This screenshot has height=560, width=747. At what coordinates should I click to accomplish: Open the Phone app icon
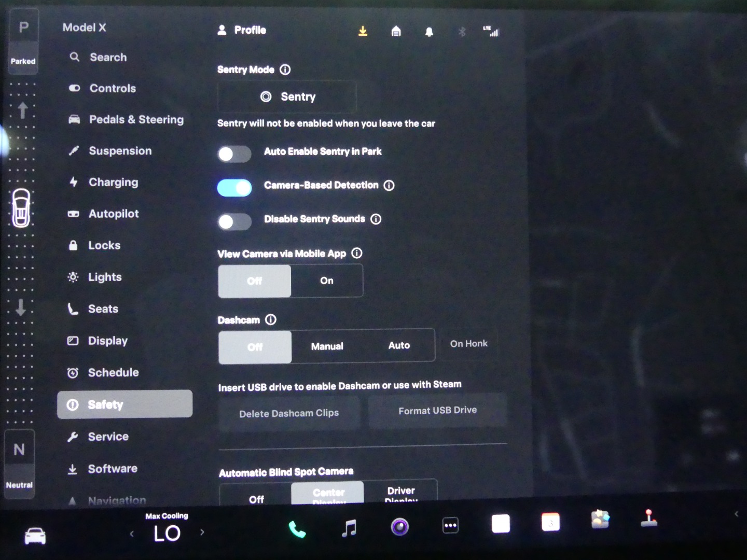297,529
